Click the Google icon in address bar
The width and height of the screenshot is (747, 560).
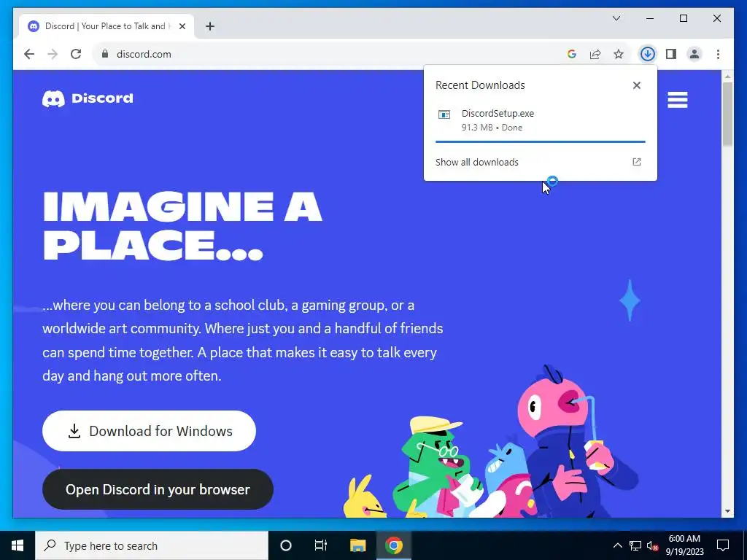(x=572, y=54)
